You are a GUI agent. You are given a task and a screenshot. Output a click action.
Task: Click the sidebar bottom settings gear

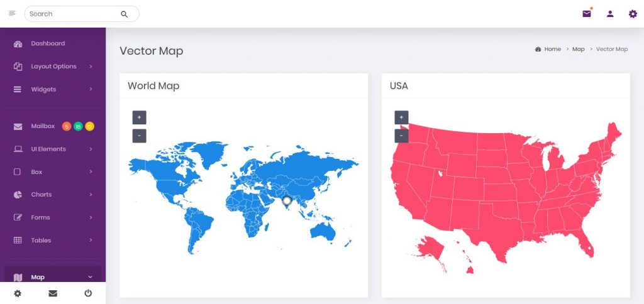18,293
